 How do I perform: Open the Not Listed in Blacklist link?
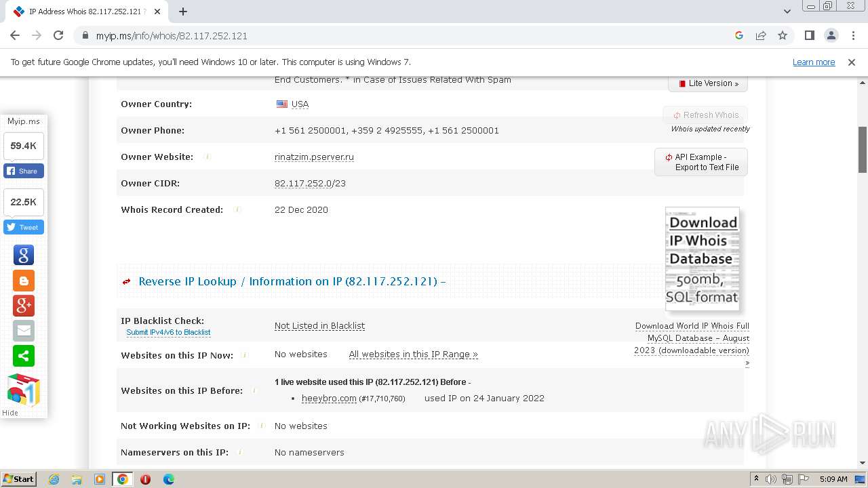[319, 325]
